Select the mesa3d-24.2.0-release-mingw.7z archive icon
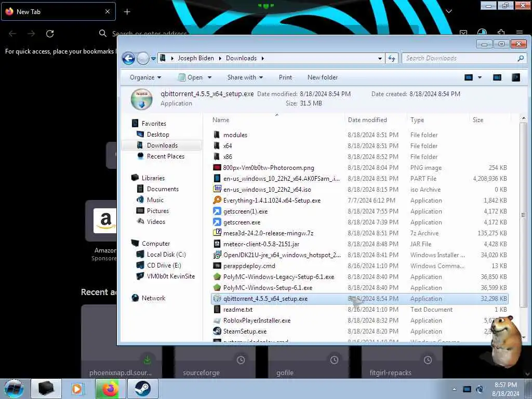532x399 pixels. 217,233
